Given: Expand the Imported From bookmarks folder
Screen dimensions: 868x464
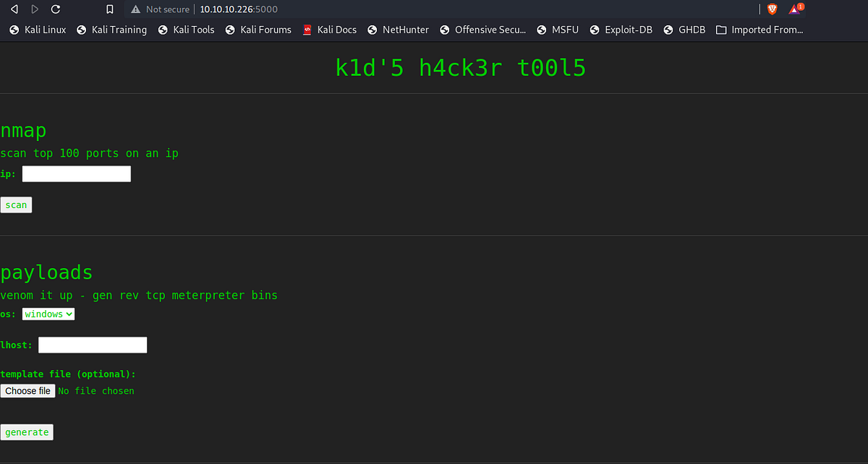Looking at the screenshot, I should tap(759, 30).
